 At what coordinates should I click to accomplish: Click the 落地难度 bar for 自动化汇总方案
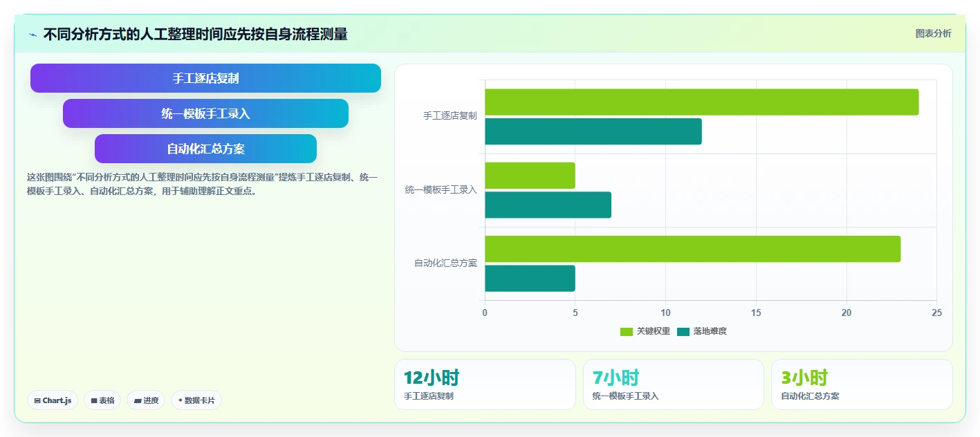coord(530,278)
